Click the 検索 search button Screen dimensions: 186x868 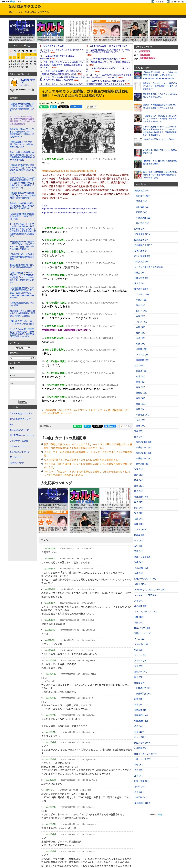pyautogui.click(x=32, y=358)
